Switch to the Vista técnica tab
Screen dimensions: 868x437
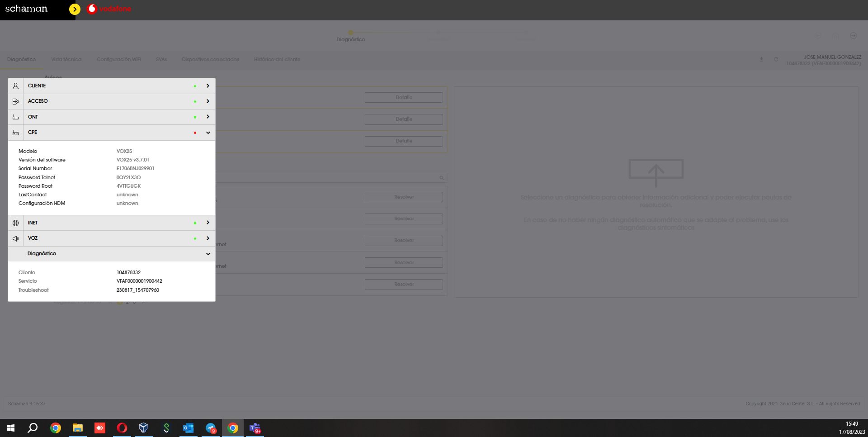coord(66,59)
